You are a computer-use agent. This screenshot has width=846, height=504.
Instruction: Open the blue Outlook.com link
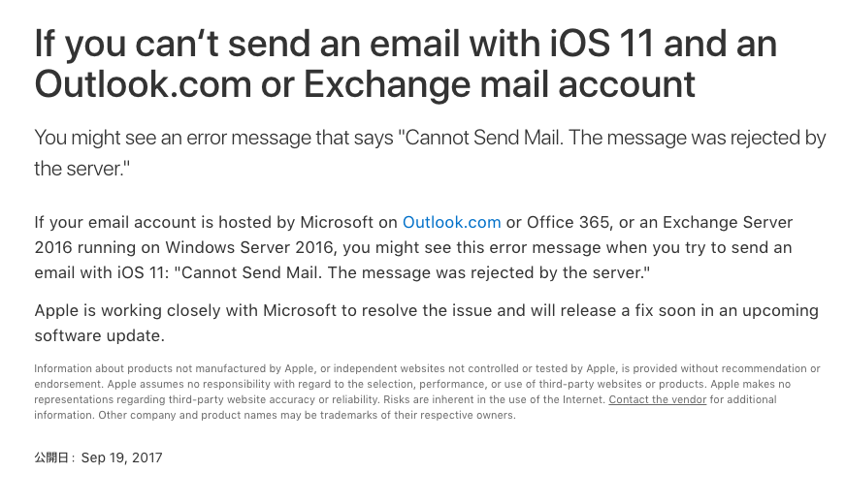tap(451, 222)
